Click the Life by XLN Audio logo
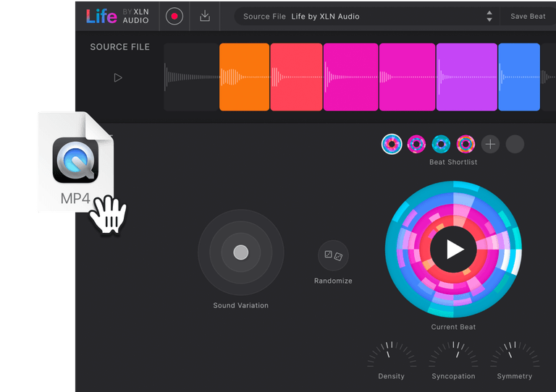The width and height of the screenshot is (556, 392). (118, 17)
